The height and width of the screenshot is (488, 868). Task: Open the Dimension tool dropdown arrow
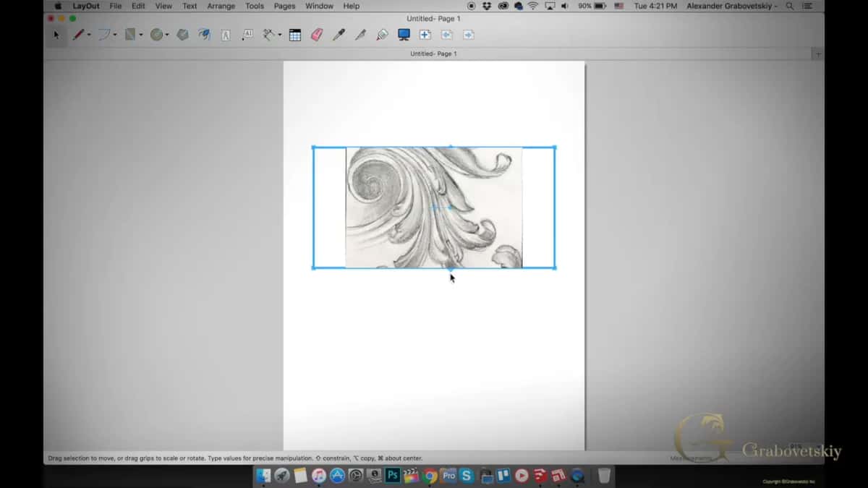click(x=280, y=35)
